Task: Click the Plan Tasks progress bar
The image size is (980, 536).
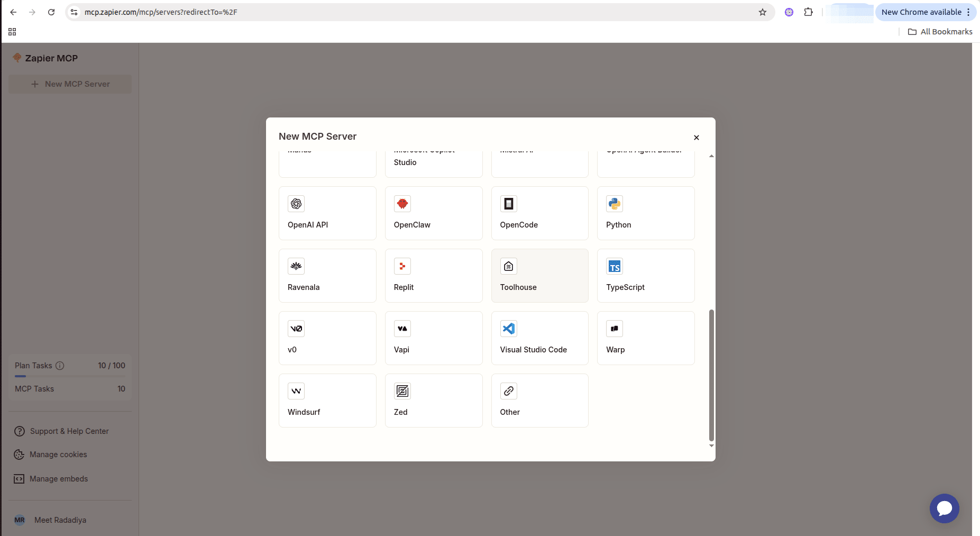Action: [x=70, y=376]
